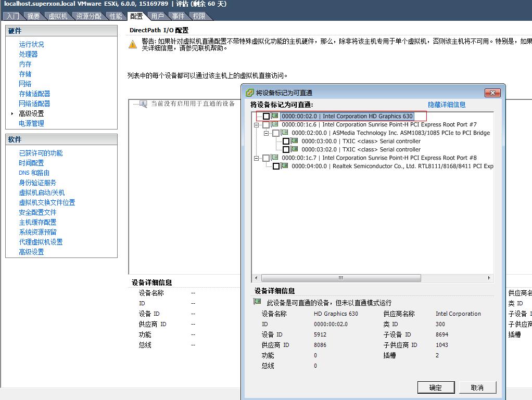Select the Intel Corporation HD Graphics 630 row
Viewport: 532px width, 400px height.
[x=347, y=117]
